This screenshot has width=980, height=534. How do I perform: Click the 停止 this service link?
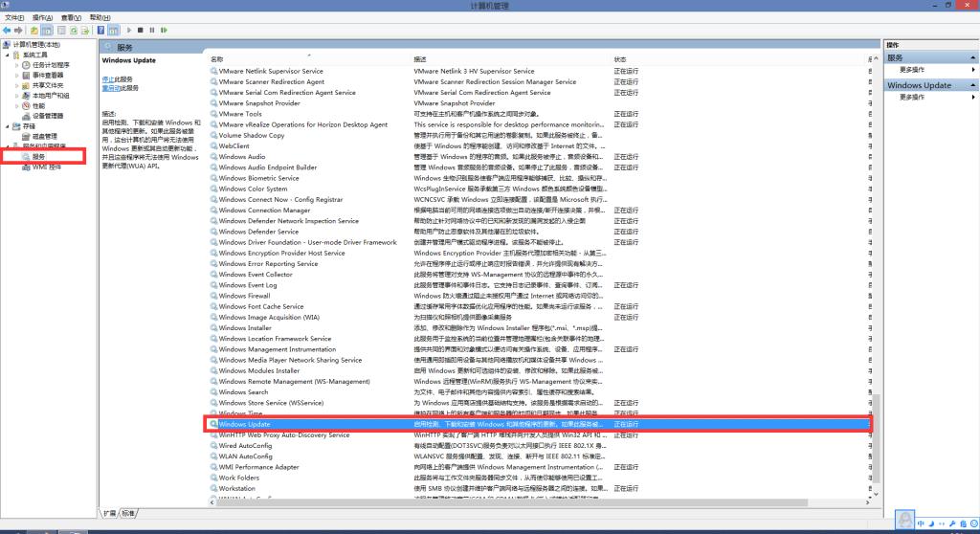coord(108,78)
